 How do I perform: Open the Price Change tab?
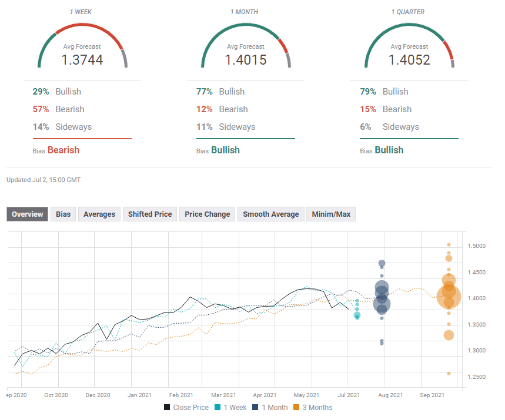point(207,214)
